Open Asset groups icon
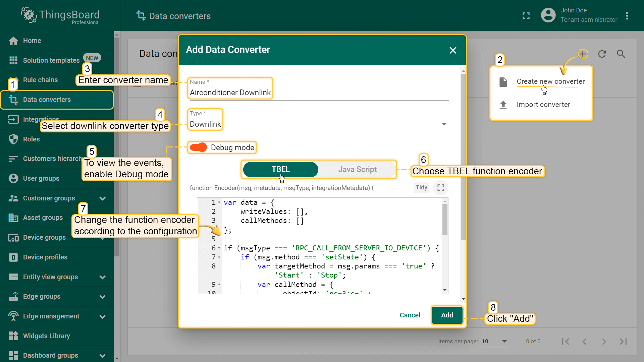 13,218
